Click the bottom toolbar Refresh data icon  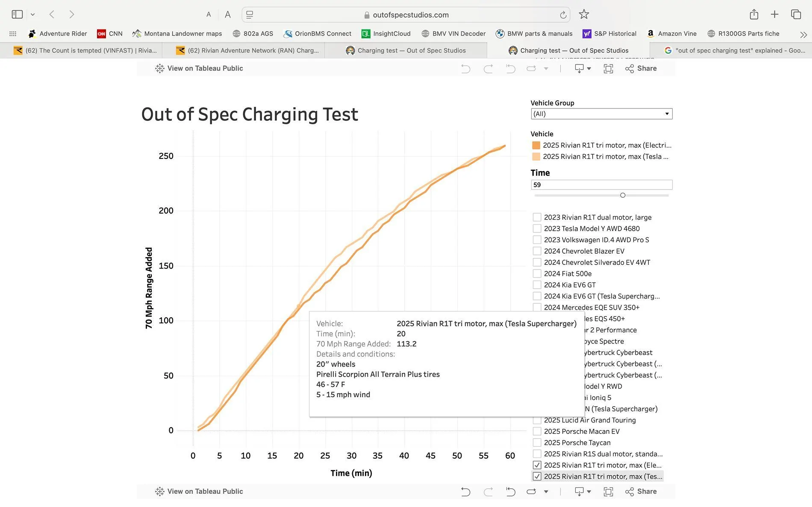click(x=531, y=492)
